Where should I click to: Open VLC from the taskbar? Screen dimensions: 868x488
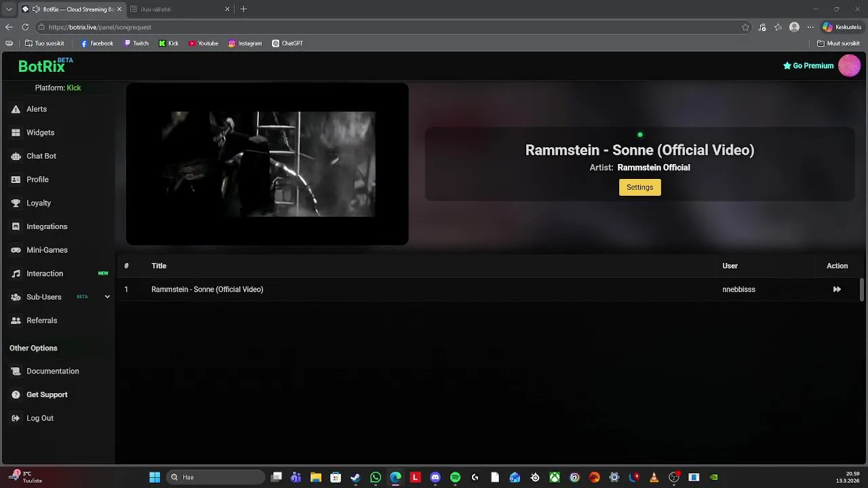(x=654, y=477)
